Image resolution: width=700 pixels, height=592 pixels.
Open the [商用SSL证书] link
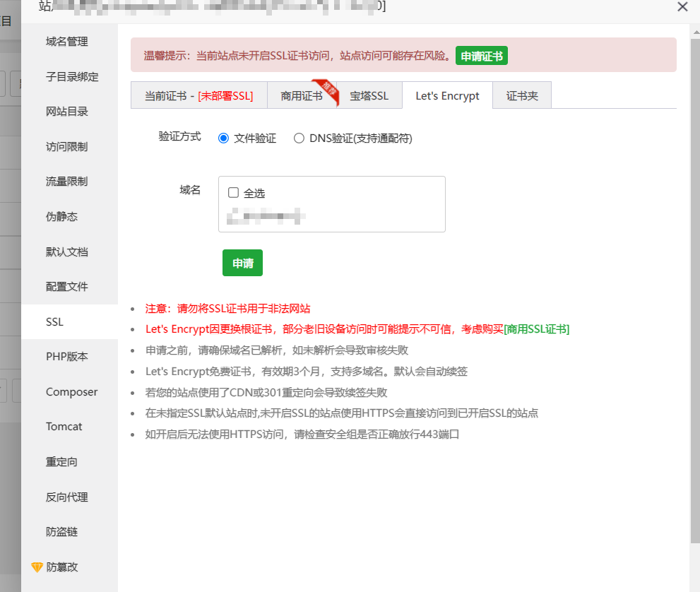537,329
